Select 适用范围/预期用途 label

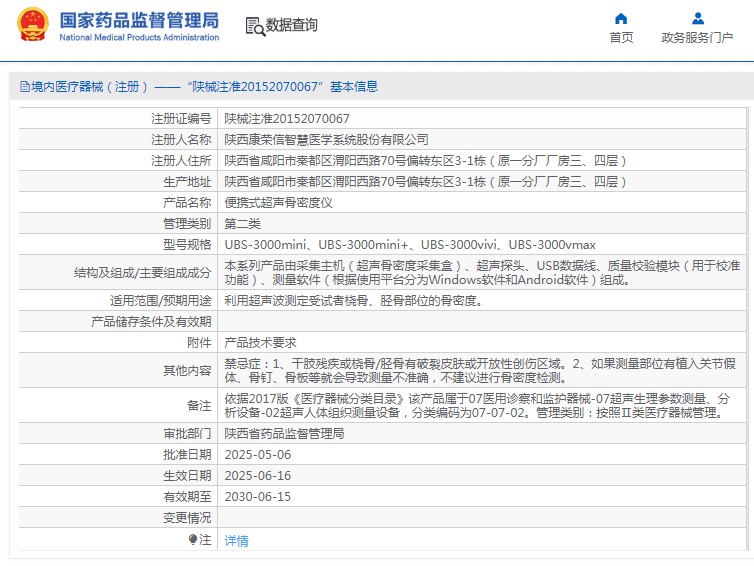tap(161, 301)
